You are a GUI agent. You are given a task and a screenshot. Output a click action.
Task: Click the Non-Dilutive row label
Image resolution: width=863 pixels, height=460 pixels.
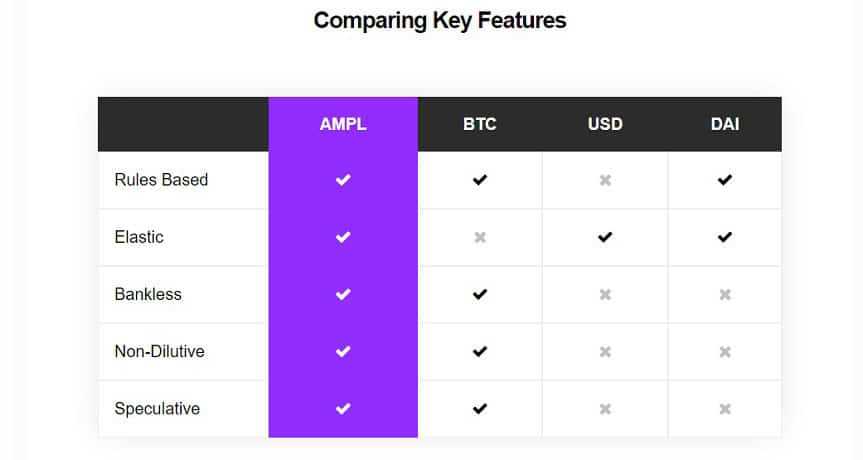159,351
